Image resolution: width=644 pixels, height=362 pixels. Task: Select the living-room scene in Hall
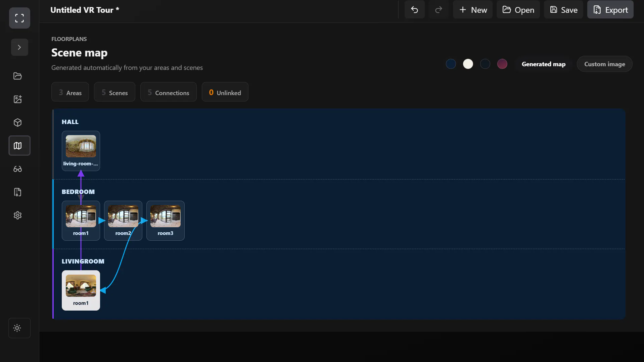(x=81, y=151)
